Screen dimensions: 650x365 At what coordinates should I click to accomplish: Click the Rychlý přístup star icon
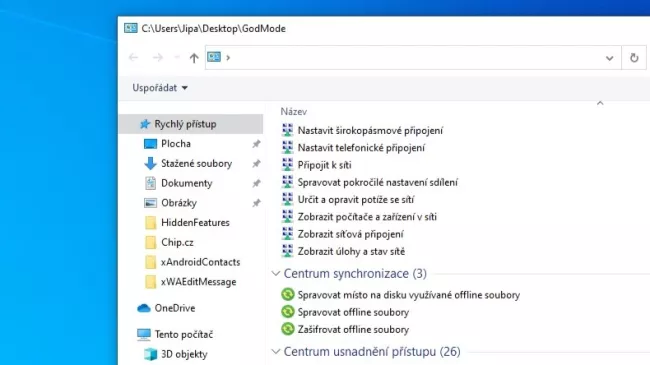[144, 124]
